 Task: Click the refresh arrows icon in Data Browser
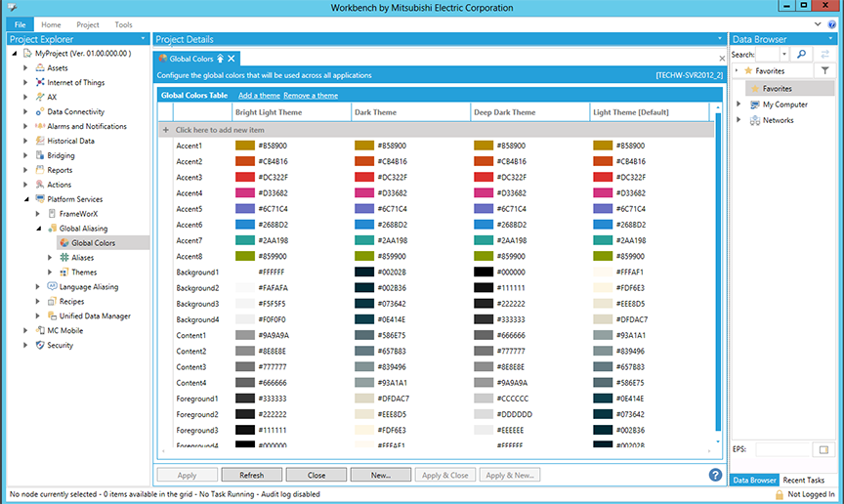tap(825, 55)
